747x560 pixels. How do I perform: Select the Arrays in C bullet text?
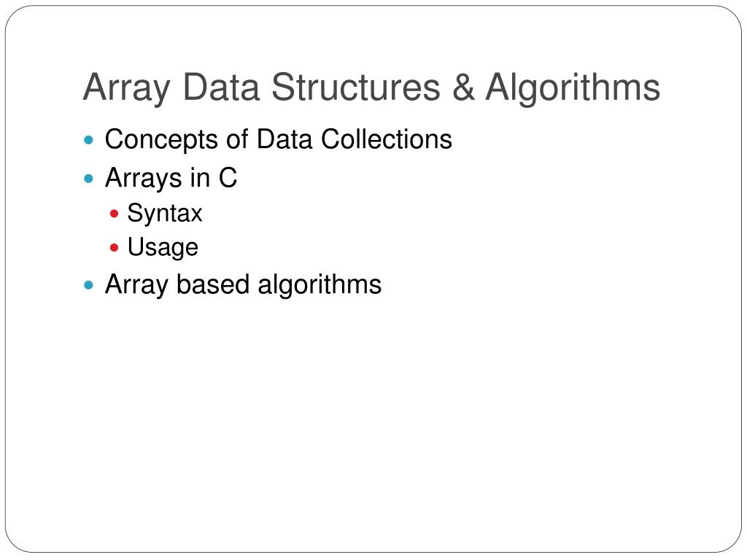[171, 179]
